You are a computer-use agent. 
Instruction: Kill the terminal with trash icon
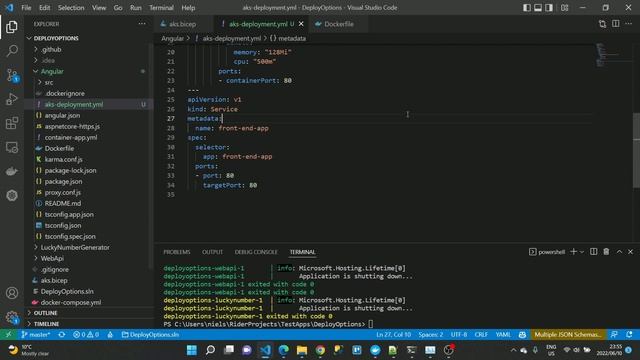point(606,252)
